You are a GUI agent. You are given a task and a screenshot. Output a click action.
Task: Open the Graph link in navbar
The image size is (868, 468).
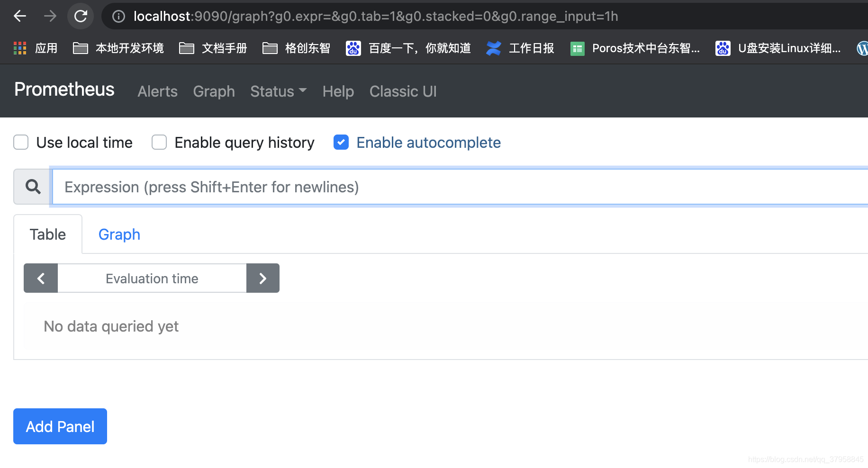click(x=214, y=91)
